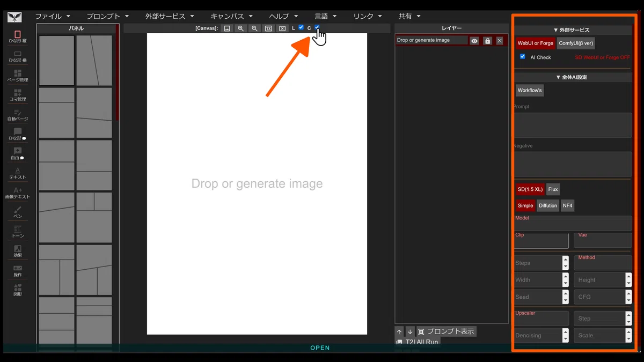Open the ファイル menu
Screen dimensions: 644x362
click(53, 16)
